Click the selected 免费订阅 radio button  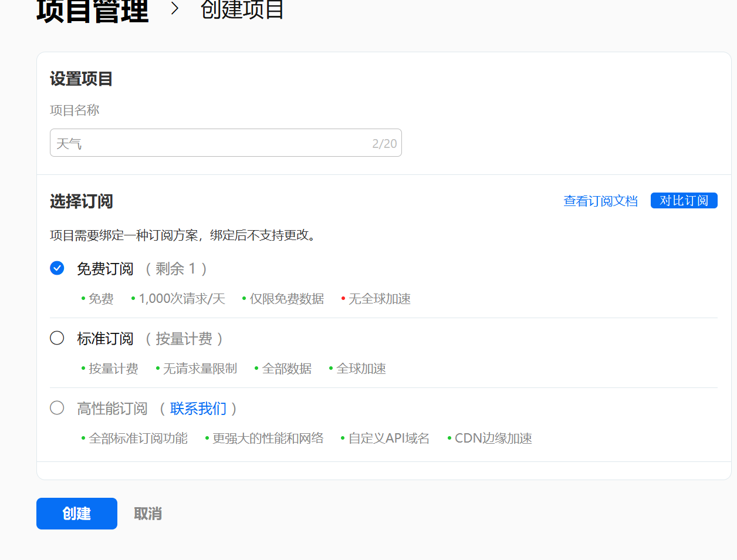coord(57,268)
